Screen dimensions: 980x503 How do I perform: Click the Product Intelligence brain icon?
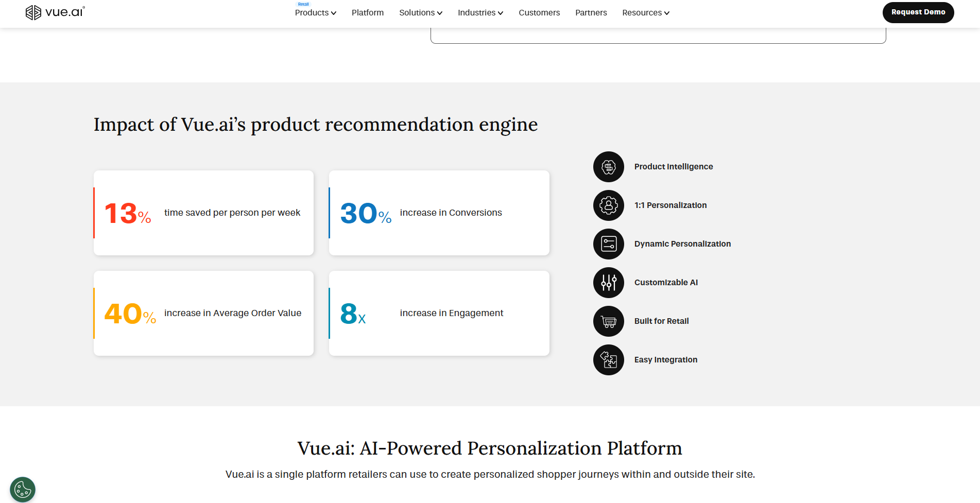(608, 167)
